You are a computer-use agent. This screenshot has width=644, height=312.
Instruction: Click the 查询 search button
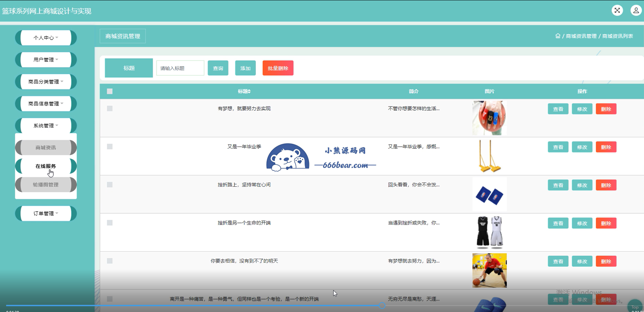click(218, 68)
